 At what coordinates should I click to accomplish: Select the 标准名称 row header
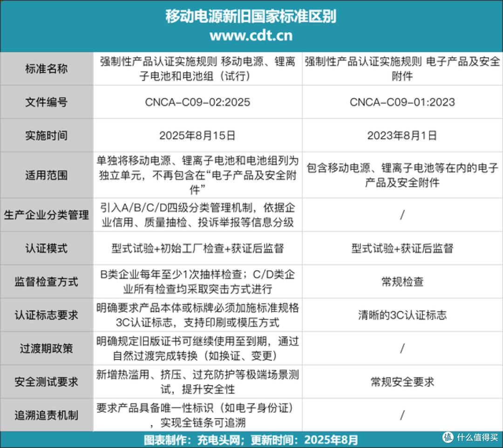47,68
